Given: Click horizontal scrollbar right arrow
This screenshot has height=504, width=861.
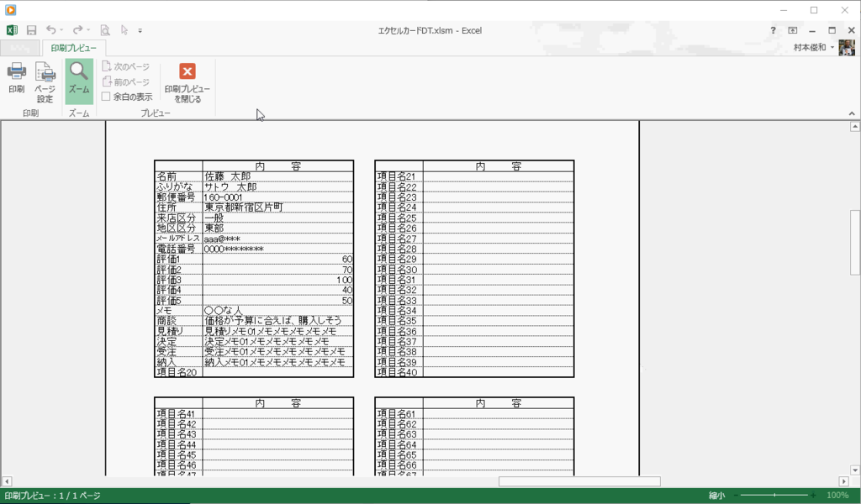Looking at the screenshot, I should (844, 481).
